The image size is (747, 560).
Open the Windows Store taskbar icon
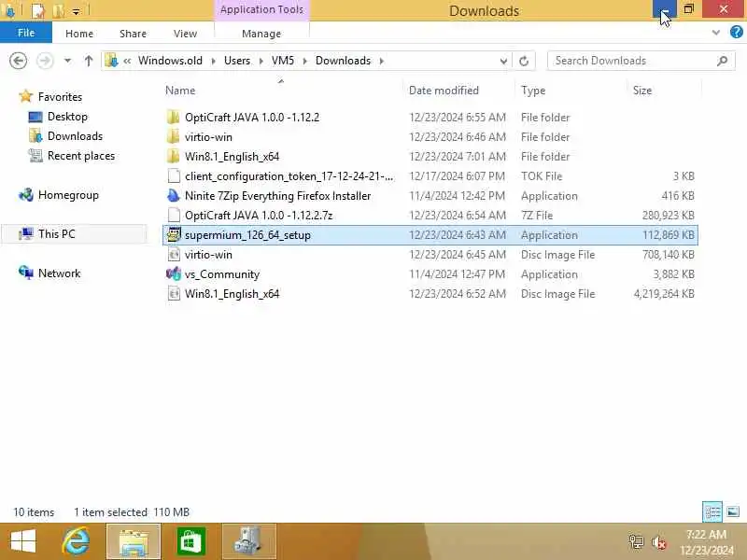click(191, 542)
